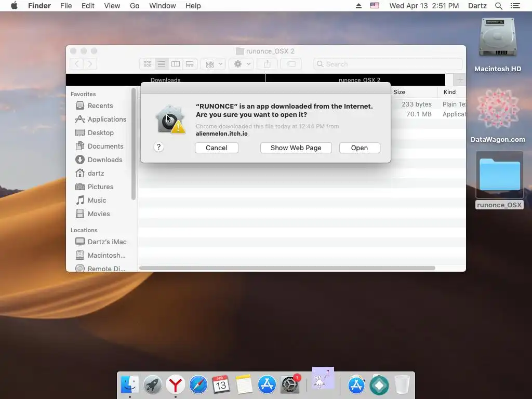Open the Edit menu
Image resolution: width=532 pixels, height=399 pixels.
click(88, 6)
